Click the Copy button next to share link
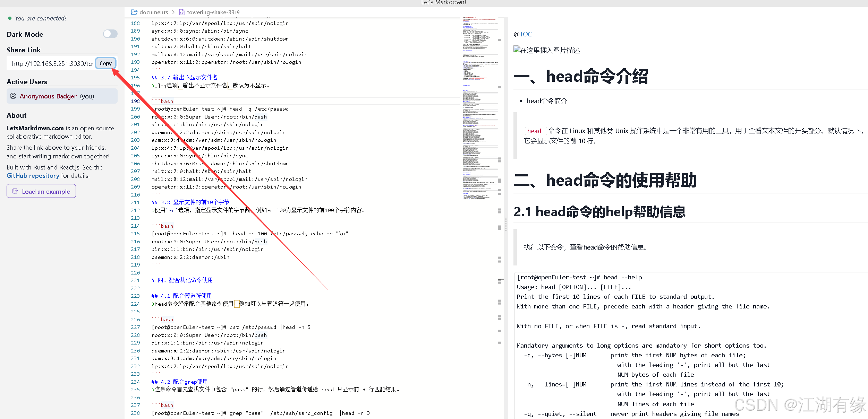 tap(105, 63)
